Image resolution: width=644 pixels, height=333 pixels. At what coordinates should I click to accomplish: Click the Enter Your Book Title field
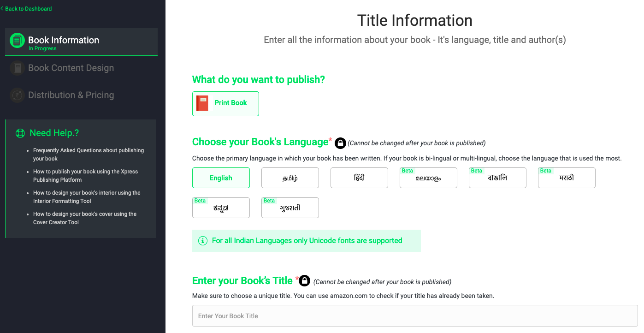414,316
